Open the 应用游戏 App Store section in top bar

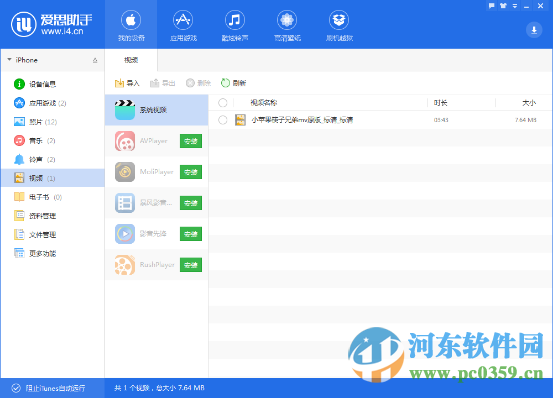click(x=183, y=25)
